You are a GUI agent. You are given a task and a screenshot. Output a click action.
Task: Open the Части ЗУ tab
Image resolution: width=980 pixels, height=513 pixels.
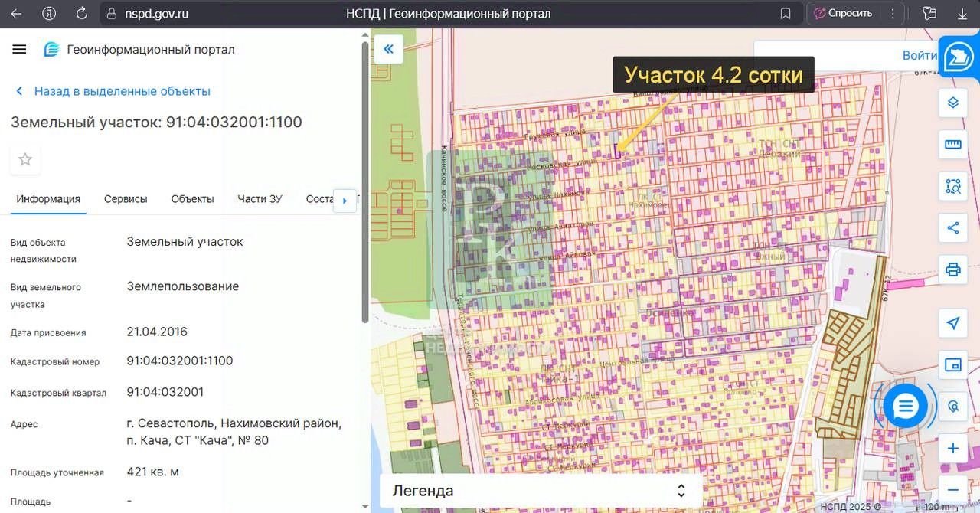pyautogui.click(x=260, y=199)
